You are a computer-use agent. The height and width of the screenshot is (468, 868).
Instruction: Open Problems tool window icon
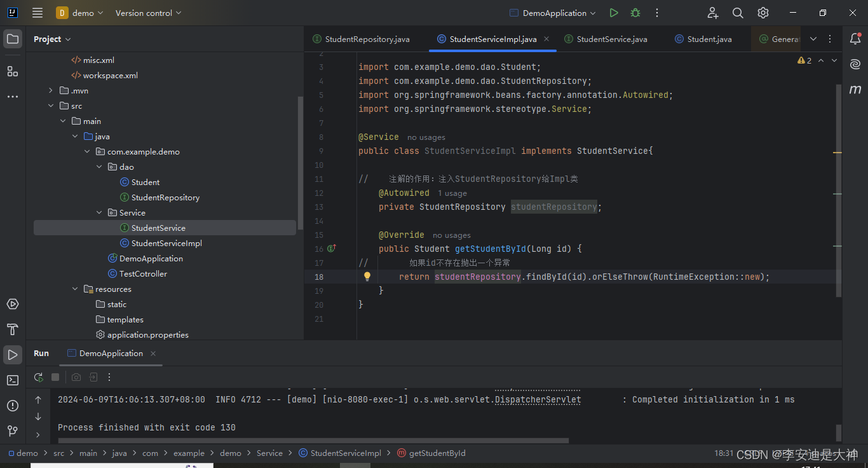click(13, 406)
